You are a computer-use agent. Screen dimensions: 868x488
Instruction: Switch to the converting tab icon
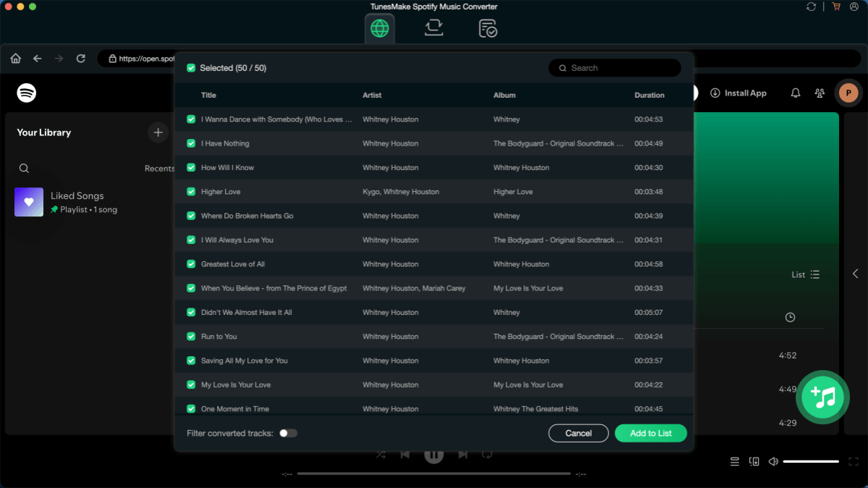pyautogui.click(x=434, y=28)
